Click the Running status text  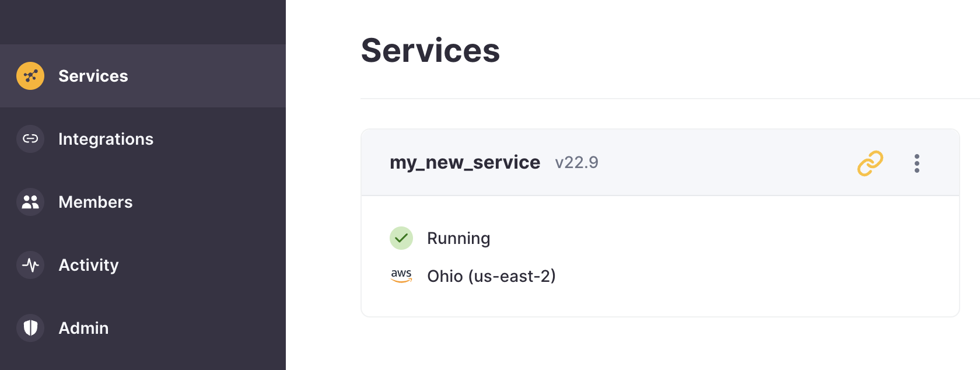(459, 238)
